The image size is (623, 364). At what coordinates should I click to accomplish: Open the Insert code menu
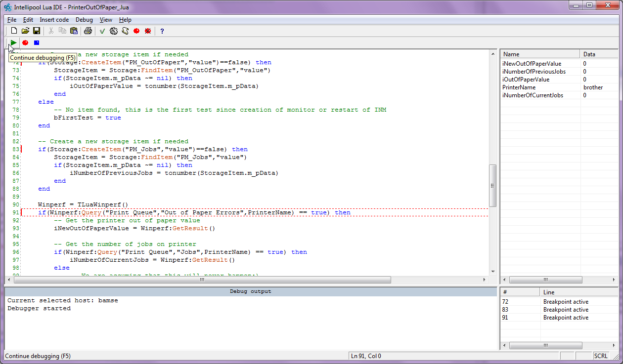pos(54,20)
